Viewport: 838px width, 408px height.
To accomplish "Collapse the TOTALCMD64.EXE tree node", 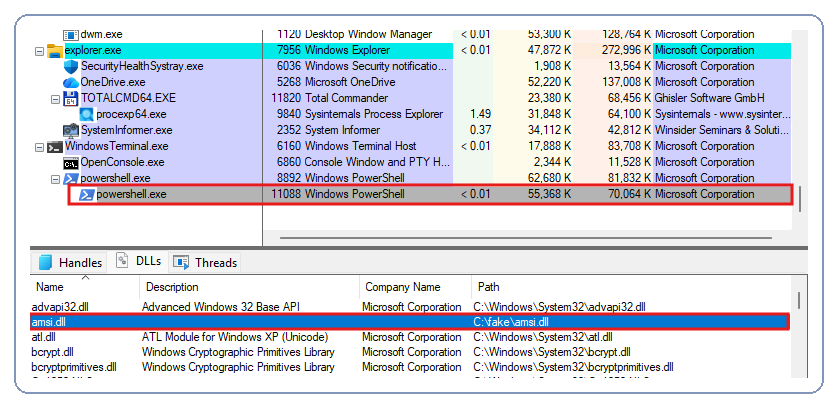I will tap(55, 99).
